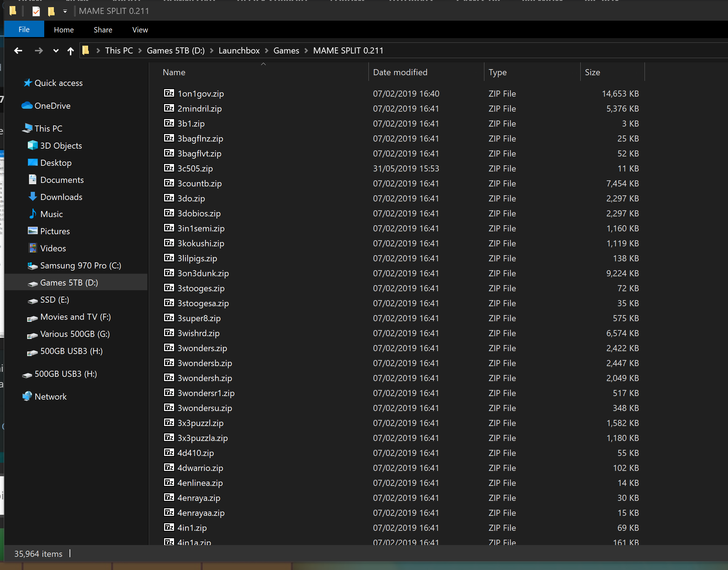Go up one folder level
The width and height of the screenshot is (728, 570).
coord(71,51)
